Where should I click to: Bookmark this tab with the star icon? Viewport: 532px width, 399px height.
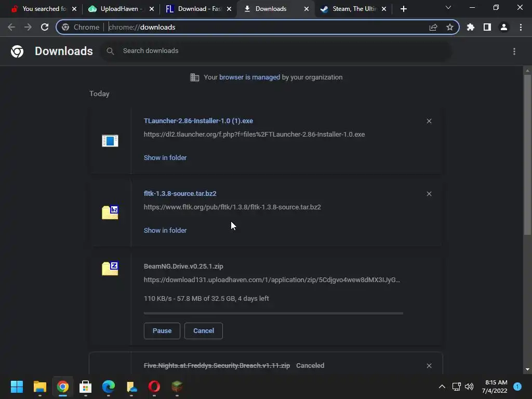point(450,27)
